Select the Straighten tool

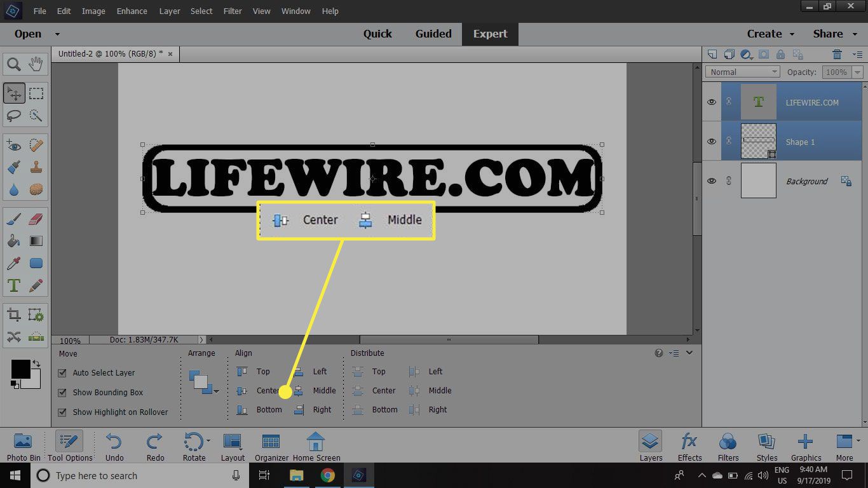[36, 337]
